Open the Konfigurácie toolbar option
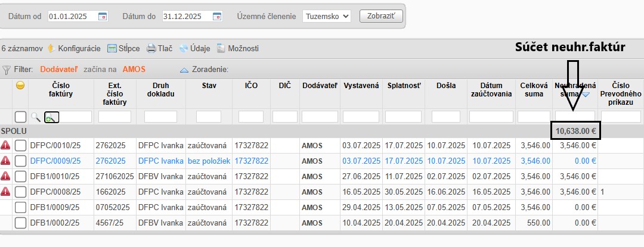 (x=74, y=48)
